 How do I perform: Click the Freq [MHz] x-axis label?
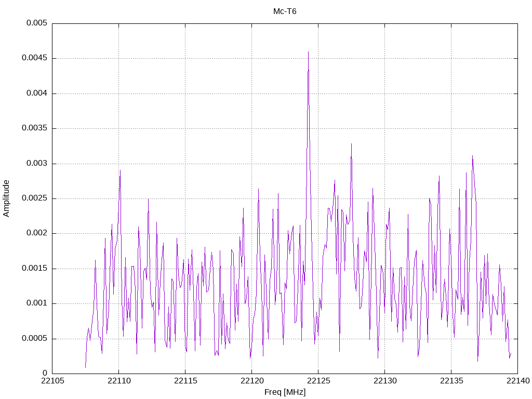tap(285, 392)
